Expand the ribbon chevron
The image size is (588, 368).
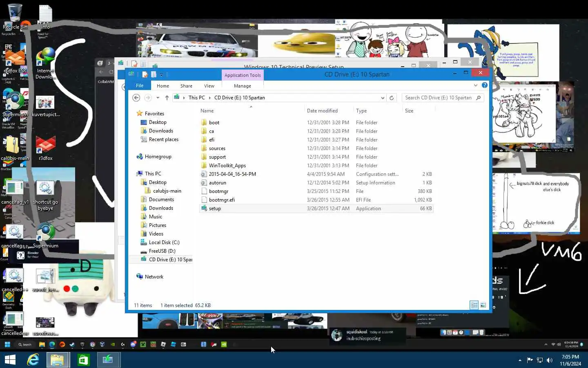475,85
